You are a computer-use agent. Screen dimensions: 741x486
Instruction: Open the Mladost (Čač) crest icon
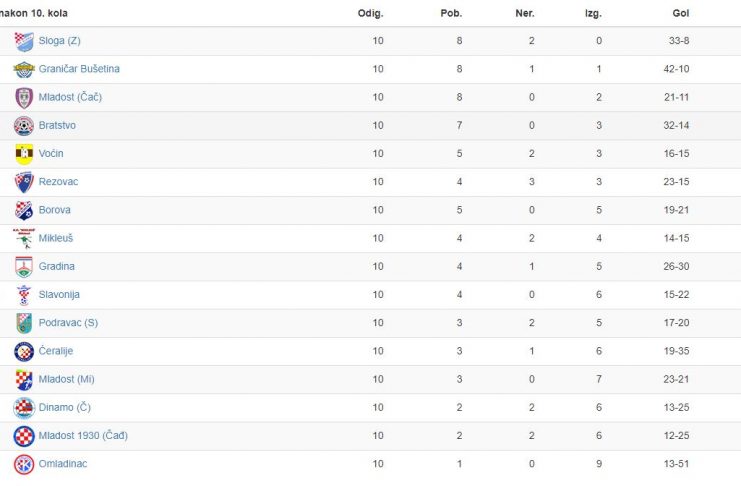point(24,98)
